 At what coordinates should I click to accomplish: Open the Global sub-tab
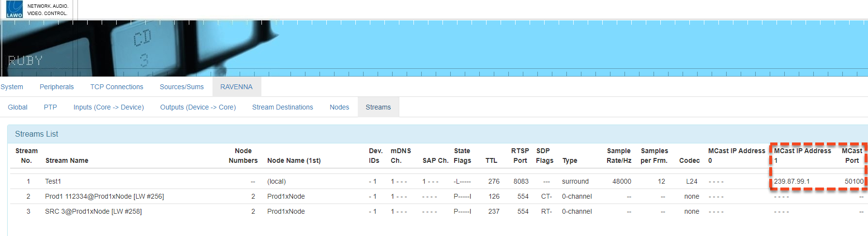coord(17,107)
